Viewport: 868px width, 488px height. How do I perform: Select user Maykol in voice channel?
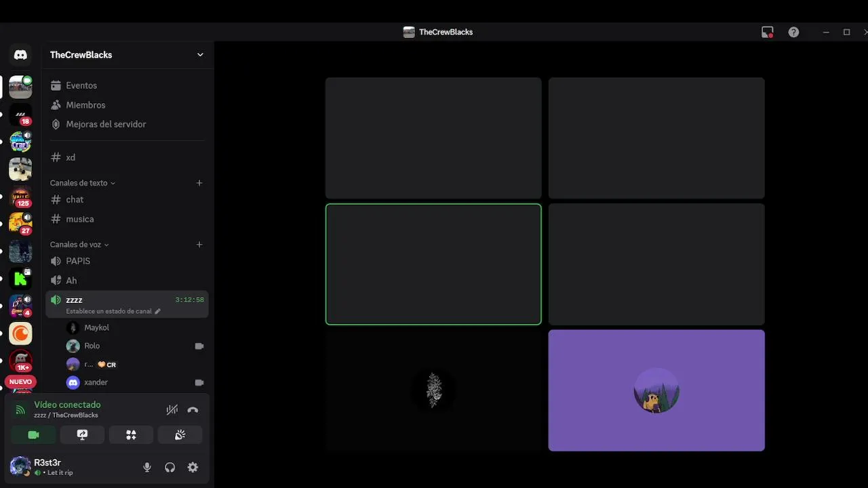coord(134,327)
